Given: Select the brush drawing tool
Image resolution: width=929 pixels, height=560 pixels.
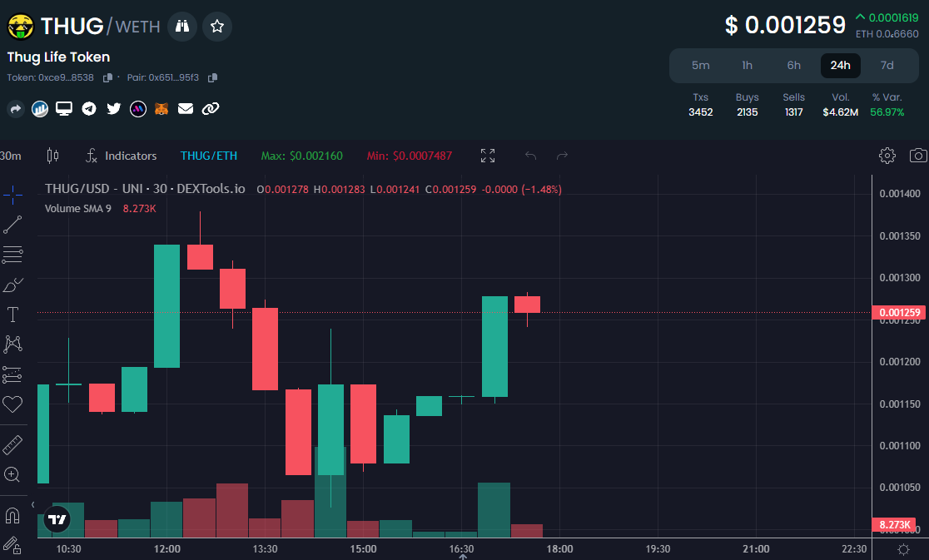Looking at the screenshot, I should (x=12, y=285).
